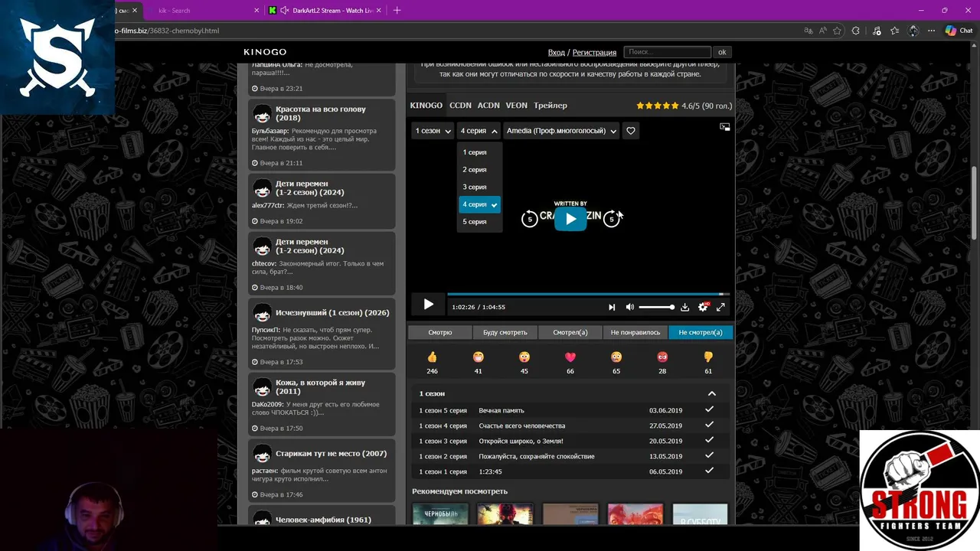React with the heart emoji (66)

570,357
